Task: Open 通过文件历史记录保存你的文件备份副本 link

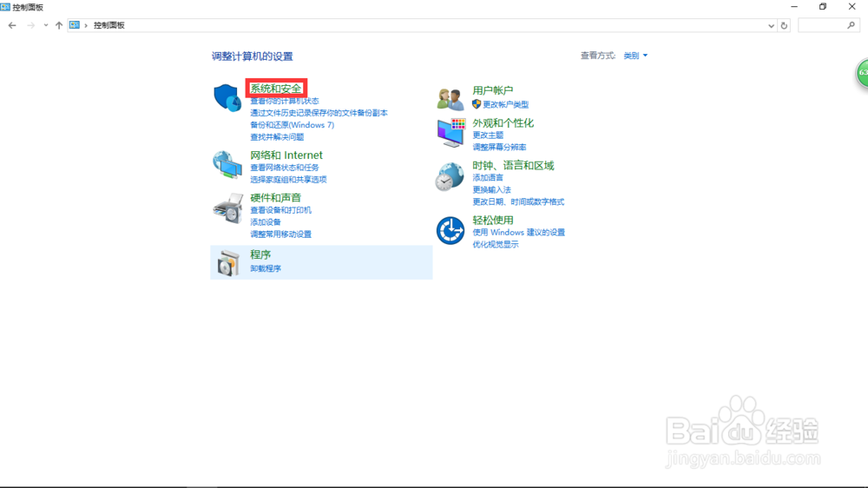Action: [319, 113]
